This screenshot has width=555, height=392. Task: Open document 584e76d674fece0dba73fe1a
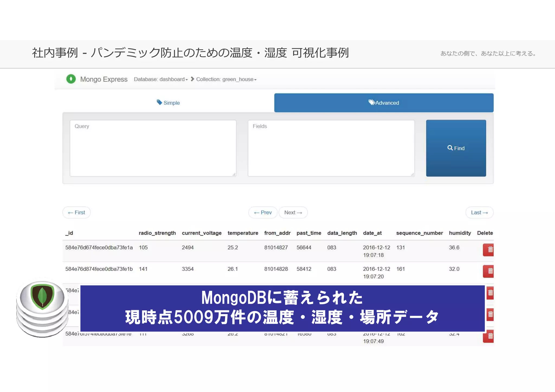(99, 248)
